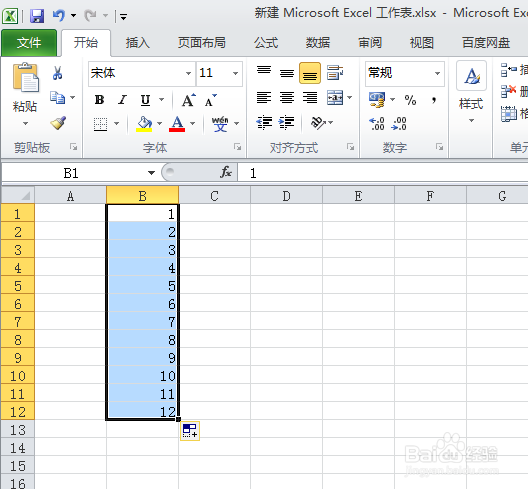
Task: Click the Insert Function fx icon
Action: click(x=226, y=172)
